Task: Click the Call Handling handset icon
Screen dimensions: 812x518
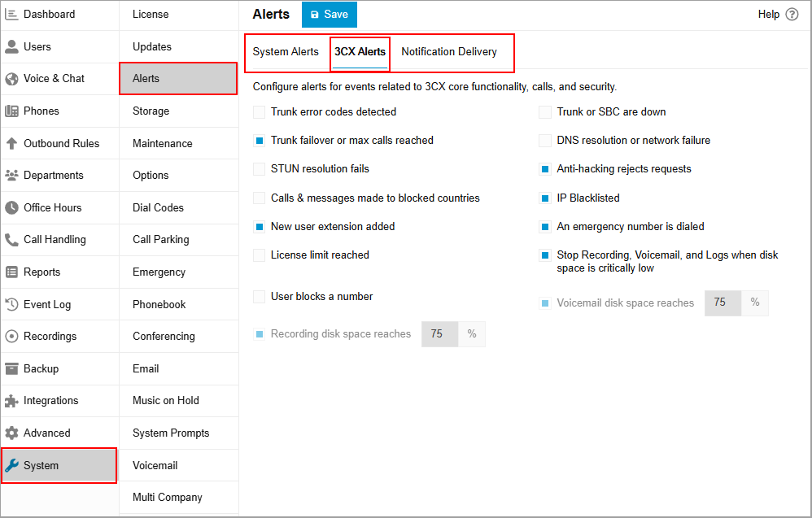Action: point(11,240)
